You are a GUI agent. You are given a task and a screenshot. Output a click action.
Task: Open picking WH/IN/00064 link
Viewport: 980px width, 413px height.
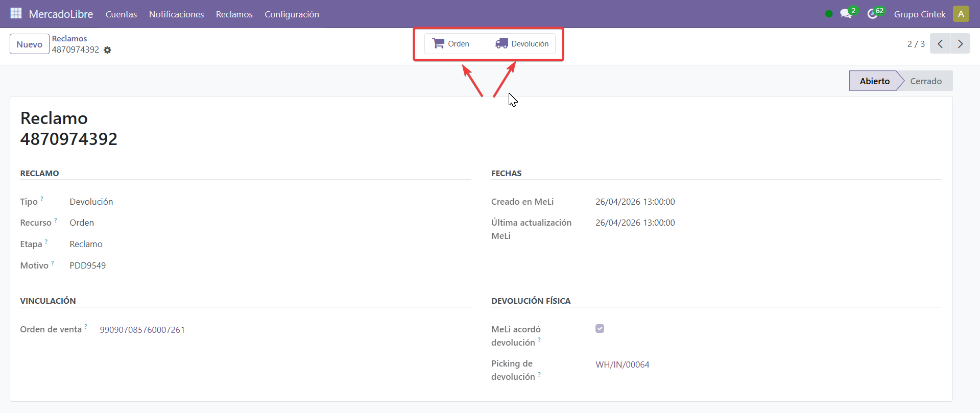click(622, 365)
